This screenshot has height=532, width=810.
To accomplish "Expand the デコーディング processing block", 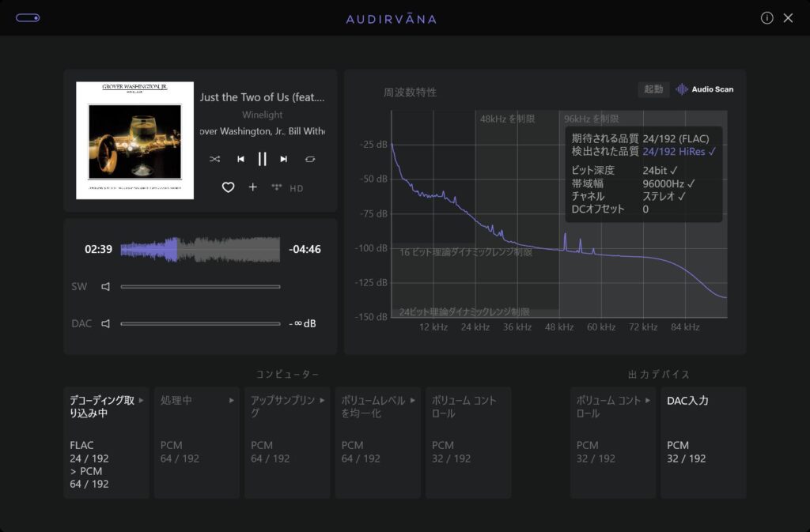I will tap(142, 401).
